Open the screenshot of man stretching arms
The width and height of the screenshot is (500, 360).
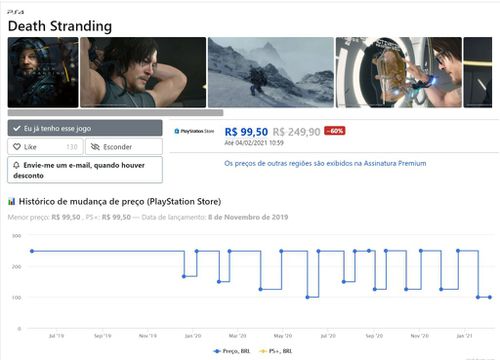pyautogui.click(x=143, y=72)
